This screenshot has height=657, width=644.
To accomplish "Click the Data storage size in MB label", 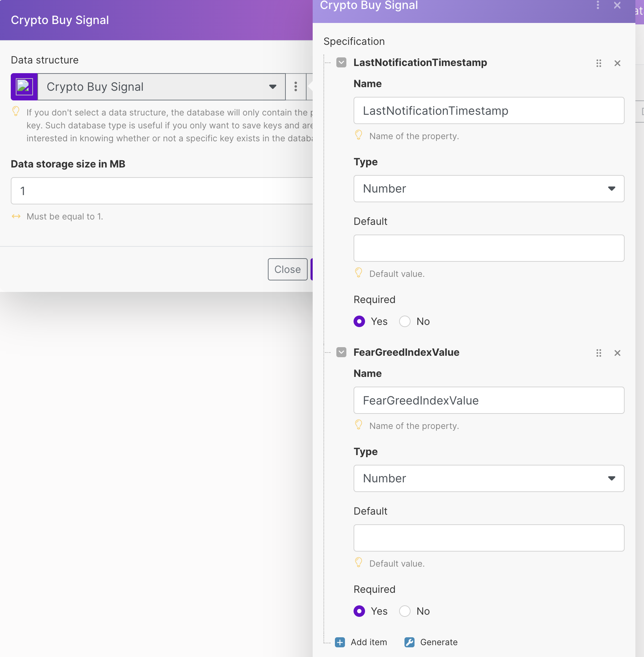I will [x=68, y=164].
